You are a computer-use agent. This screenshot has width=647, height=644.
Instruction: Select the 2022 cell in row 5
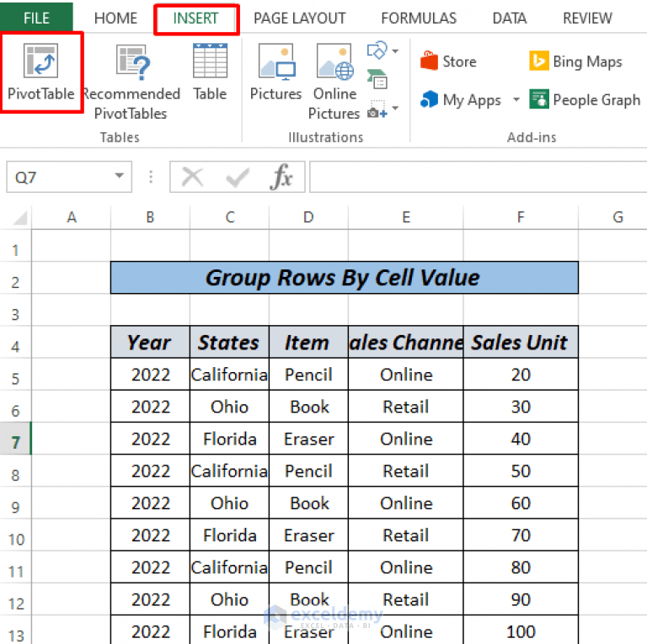click(150, 375)
